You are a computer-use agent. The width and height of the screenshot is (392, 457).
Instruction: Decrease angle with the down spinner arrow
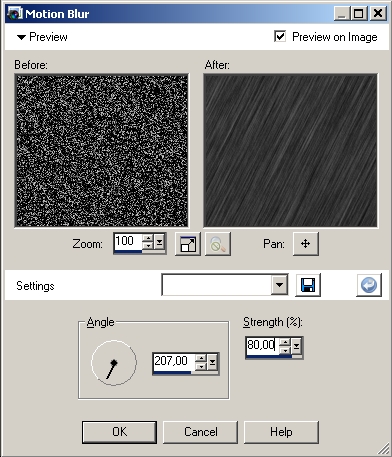pyautogui.click(x=201, y=366)
